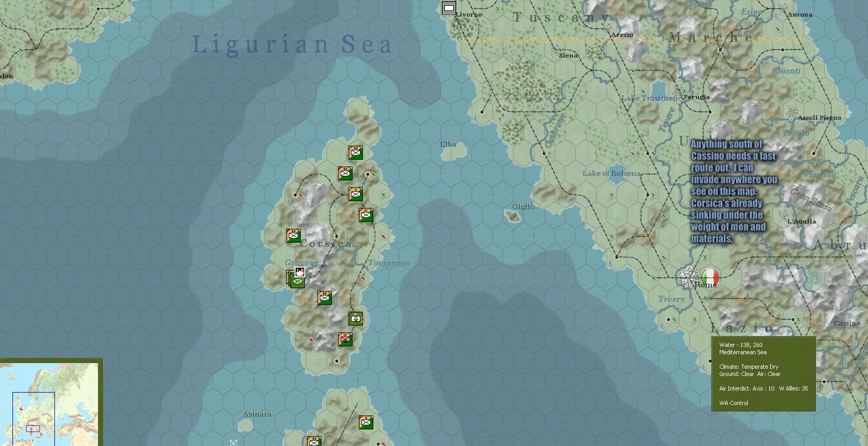The width and height of the screenshot is (868, 446).
Task: Click the "Ground: Clear Air: Clear" tooltip line
Action: [750, 374]
